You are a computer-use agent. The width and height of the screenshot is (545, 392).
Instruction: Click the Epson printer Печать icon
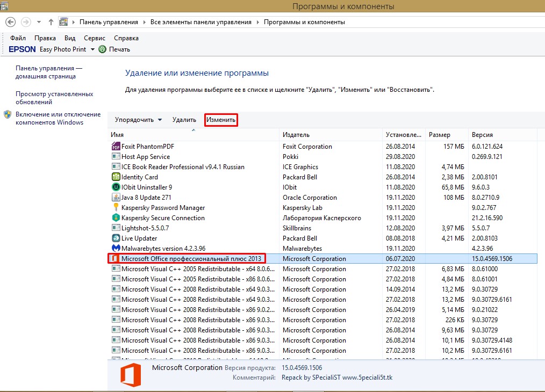pyautogui.click(x=102, y=49)
